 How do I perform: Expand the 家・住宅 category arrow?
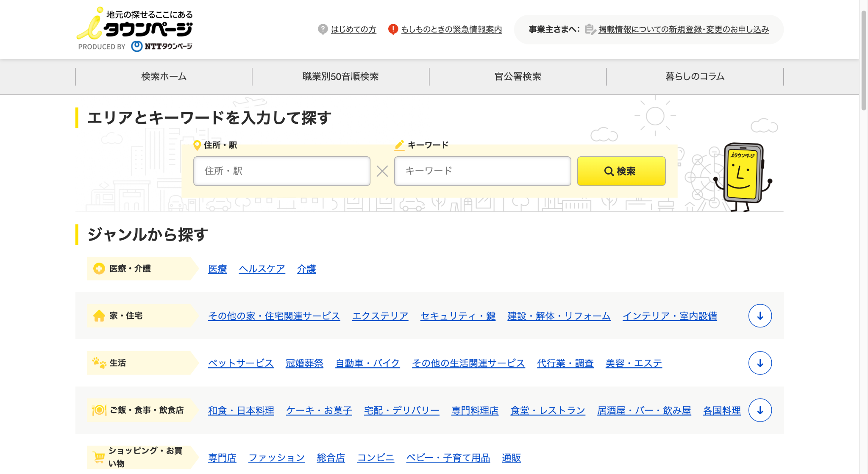(760, 316)
